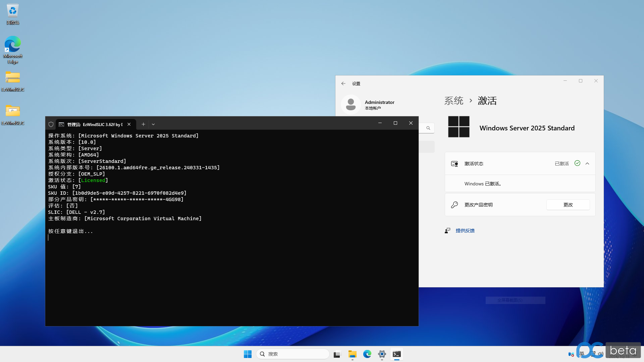Viewport: 644px width, 362px height.
Task: Click the 主板制造商 line in terminal
Action: coord(125,219)
